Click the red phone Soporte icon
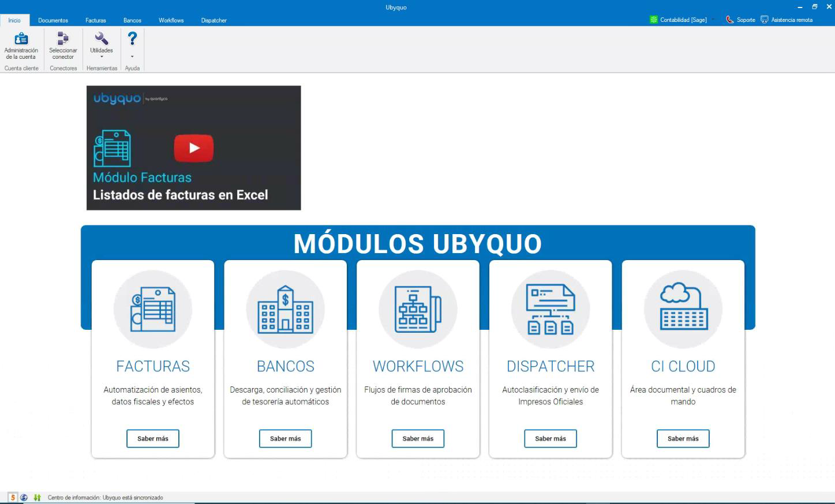 (729, 20)
